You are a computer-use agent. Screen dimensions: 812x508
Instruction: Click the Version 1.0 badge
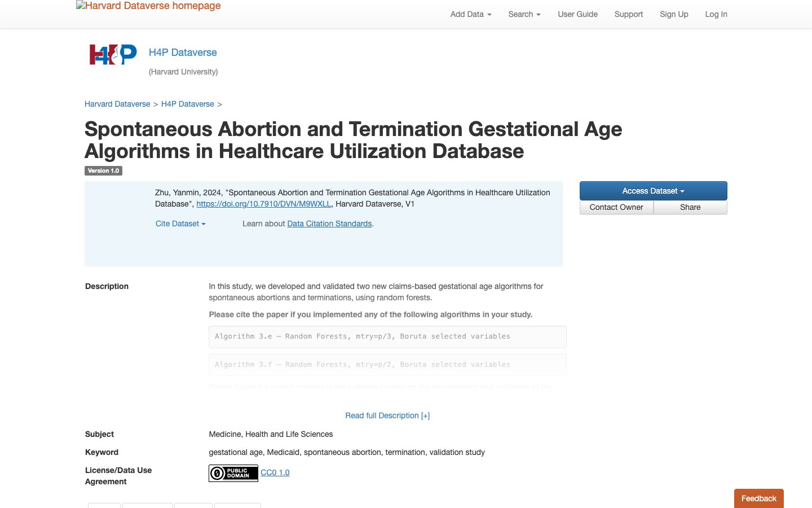(x=104, y=170)
